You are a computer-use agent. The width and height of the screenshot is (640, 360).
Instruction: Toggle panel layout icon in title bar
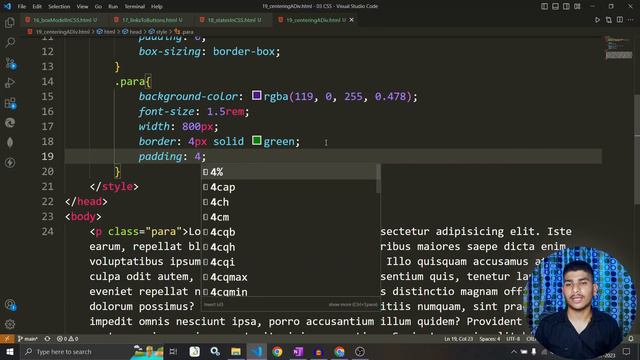pyautogui.click(x=556, y=6)
